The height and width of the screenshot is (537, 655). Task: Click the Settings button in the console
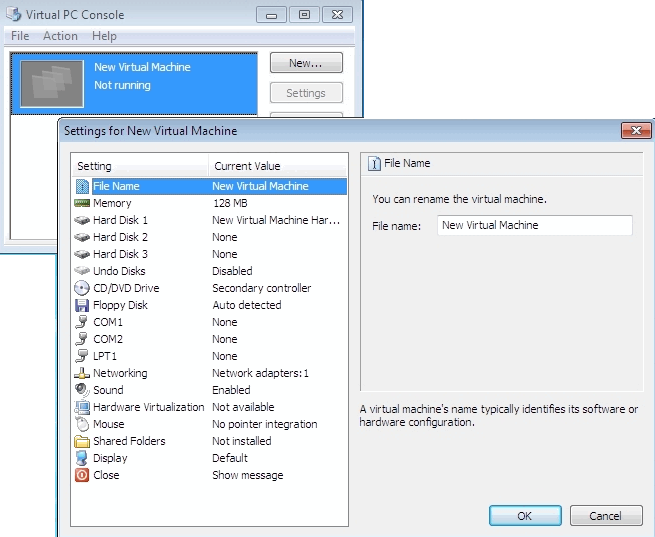point(306,93)
